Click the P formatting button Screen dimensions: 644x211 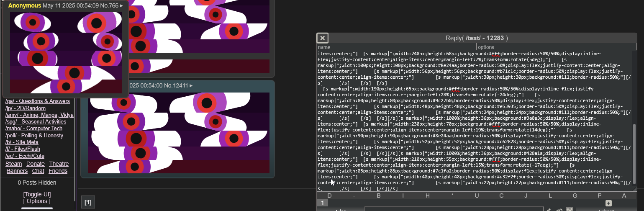[600, 196]
